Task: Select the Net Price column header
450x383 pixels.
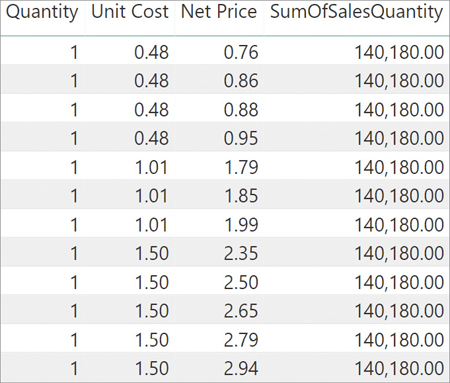Action: click(x=219, y=12)
